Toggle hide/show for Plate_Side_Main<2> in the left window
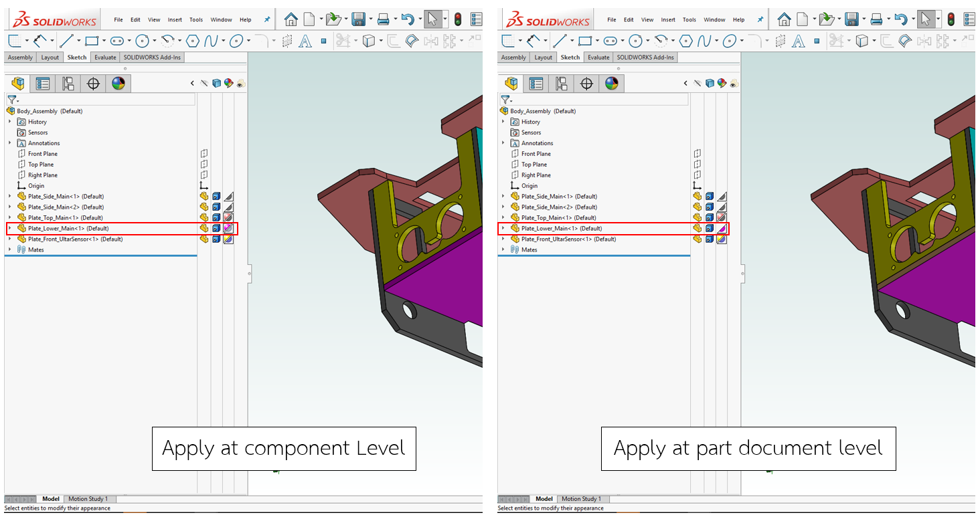The height and width of the screenshot is (517, 980). 204,207
